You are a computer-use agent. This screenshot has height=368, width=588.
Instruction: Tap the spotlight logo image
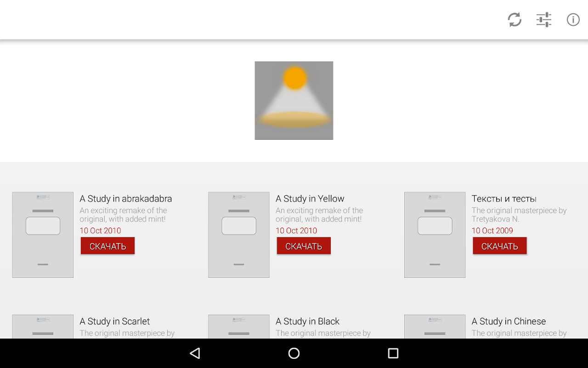(294, 100)
